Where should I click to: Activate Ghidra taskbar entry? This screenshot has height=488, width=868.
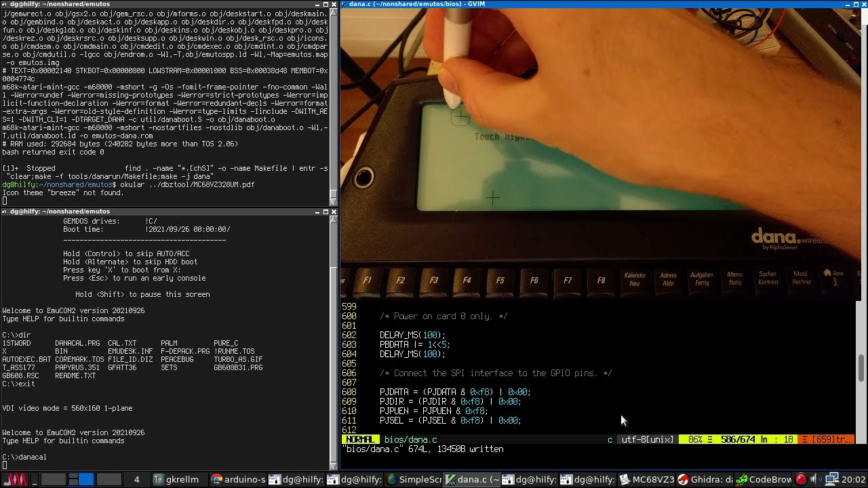pos(705,479)
